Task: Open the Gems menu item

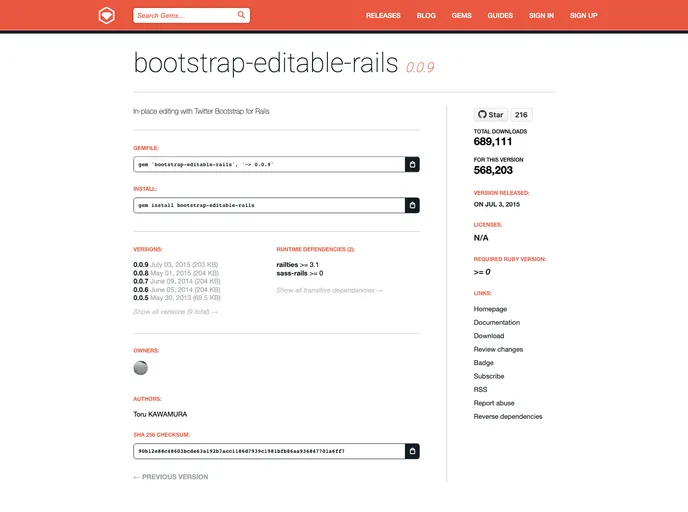Action: [462, 15]
